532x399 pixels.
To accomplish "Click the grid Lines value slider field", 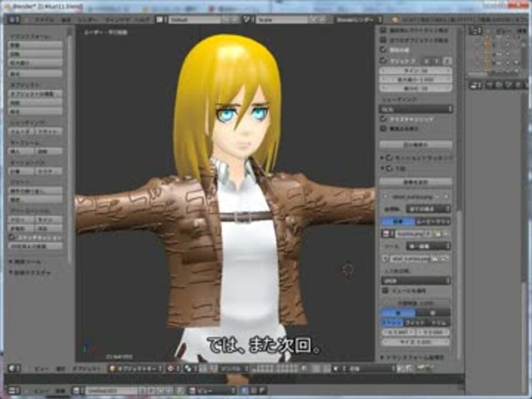I will pyautogui.click(x=416, y=70).
